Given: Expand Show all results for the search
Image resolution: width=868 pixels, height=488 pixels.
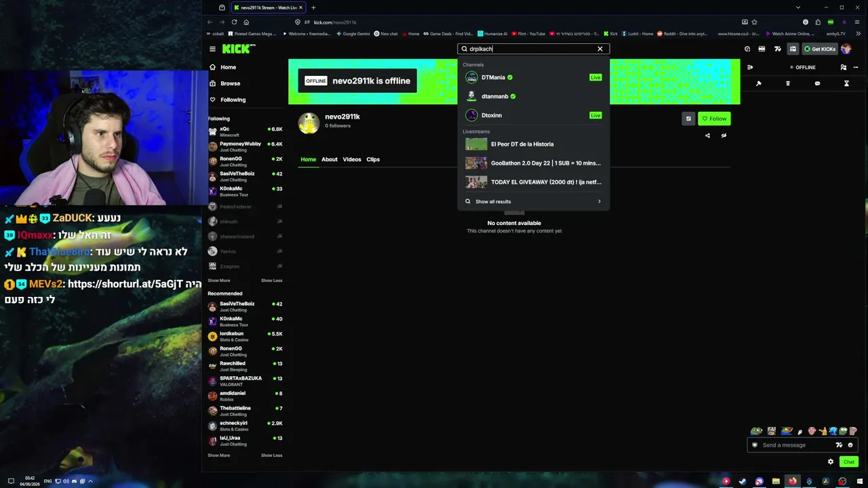Looking at the screenshot, I should click(x=533, y=201).
